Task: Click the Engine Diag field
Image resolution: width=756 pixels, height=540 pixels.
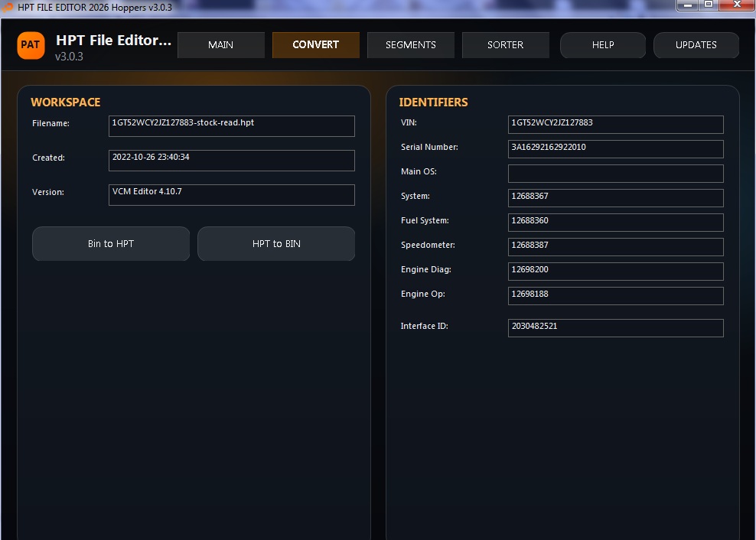Action: (615, 272)
